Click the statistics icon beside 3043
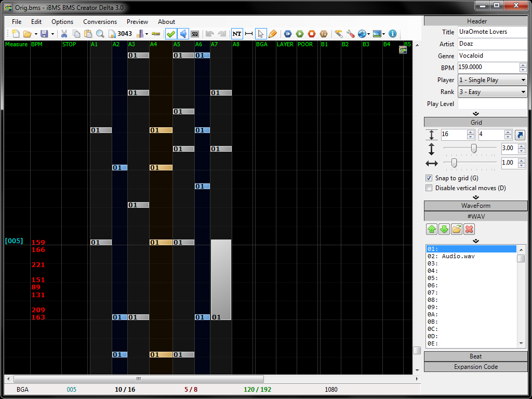532x399 pixels. pos(112,34)
